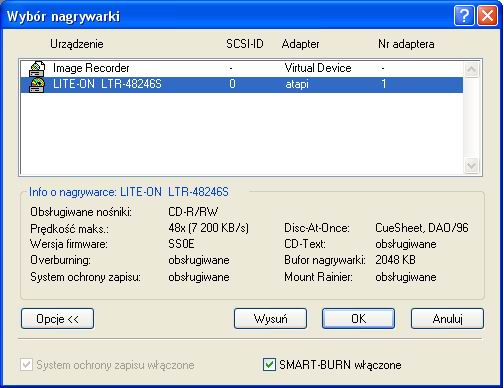Click the System ochrony zapisu info label
504x388 pixels.
(x=85, y=277)
